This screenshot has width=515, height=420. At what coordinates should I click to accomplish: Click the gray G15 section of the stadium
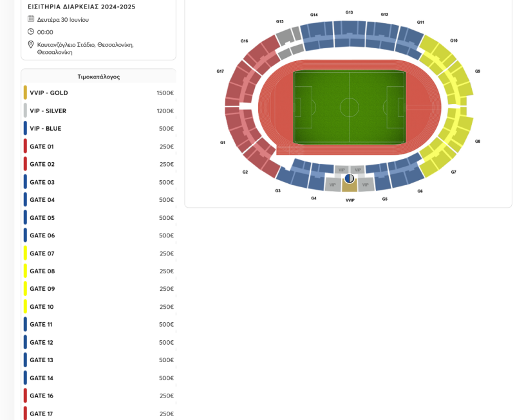(290, 42)
